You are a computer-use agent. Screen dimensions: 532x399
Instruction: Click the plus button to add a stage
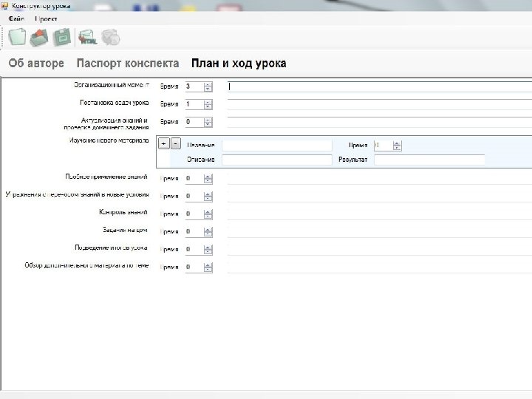(x=164, y=143)
